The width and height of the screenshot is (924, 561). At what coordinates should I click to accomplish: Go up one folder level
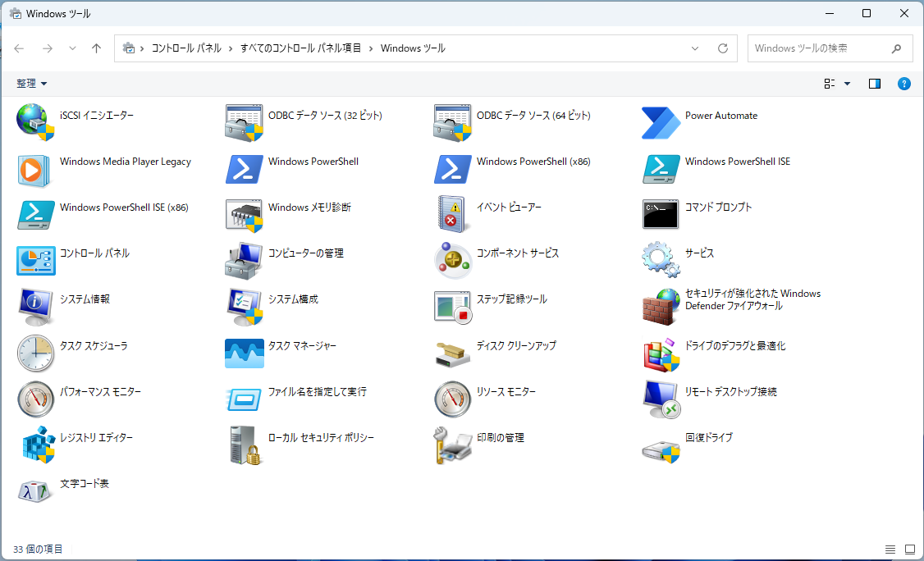tap(97, 48)
